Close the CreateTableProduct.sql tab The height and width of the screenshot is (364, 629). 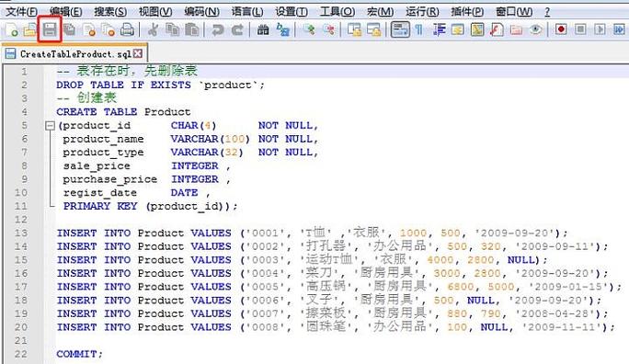click(138, 53)
